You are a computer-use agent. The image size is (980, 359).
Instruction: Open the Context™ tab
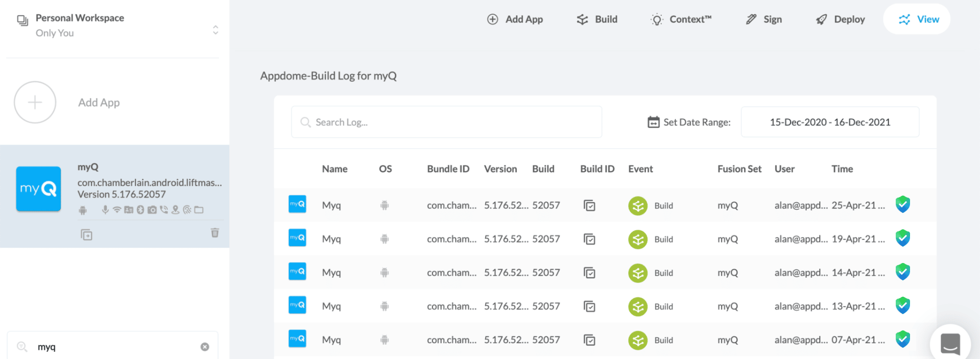[x=681, y=19]
